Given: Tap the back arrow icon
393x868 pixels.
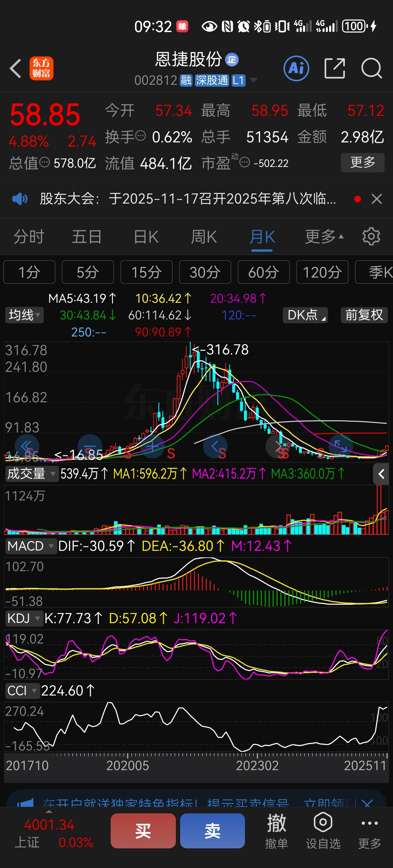Looking at the screenshot, I should pyautogui.click(x=15, y=68).
